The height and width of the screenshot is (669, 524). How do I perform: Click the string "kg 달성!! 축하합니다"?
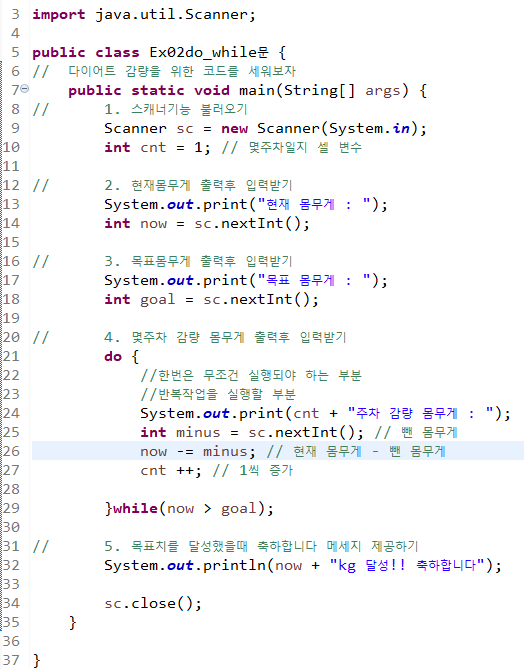(x=407, y=565)
